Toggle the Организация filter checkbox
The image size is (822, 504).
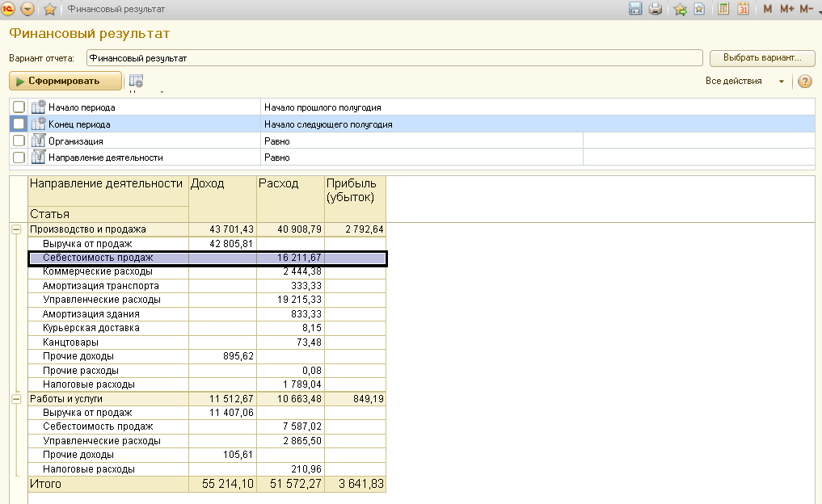click(19, 141)
